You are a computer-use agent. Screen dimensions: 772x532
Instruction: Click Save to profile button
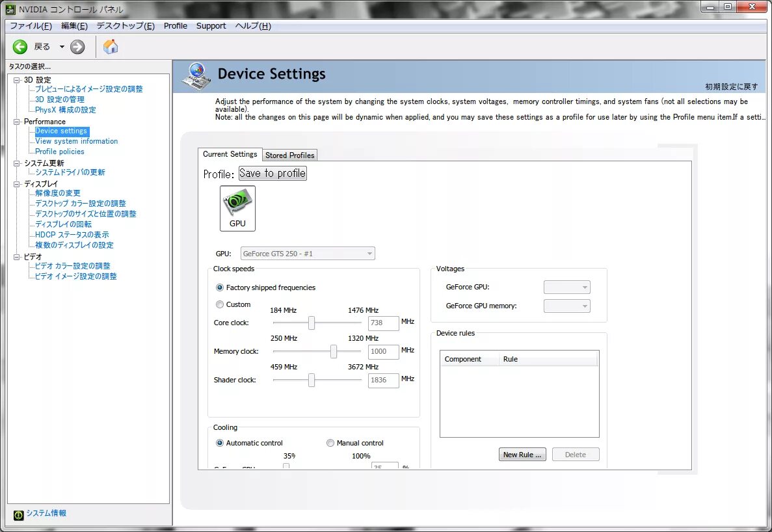pos(273,173)
